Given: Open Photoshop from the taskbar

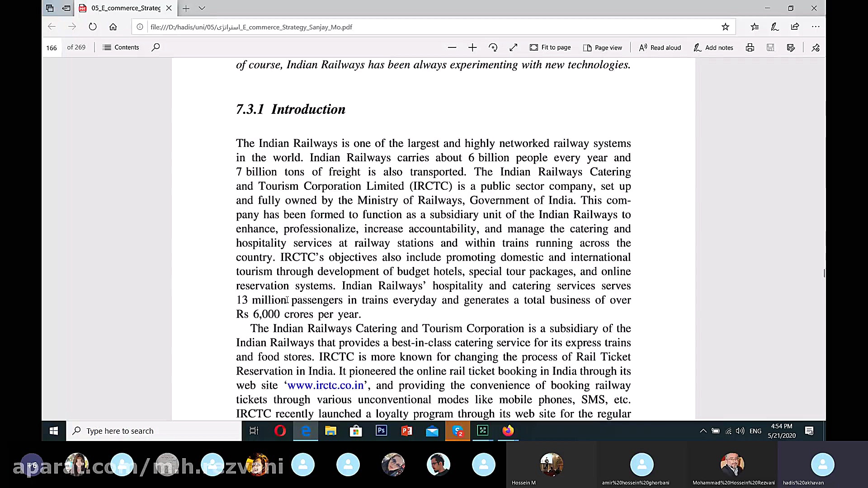Looking at the screenshot, I should click(382, 431).
